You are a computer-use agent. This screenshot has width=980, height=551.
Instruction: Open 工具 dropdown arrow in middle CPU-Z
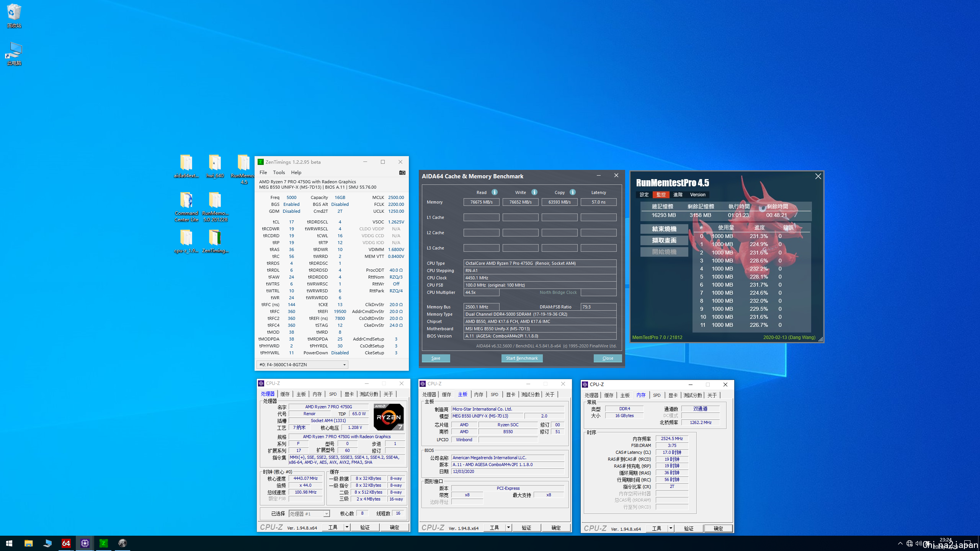pos(508,528)
